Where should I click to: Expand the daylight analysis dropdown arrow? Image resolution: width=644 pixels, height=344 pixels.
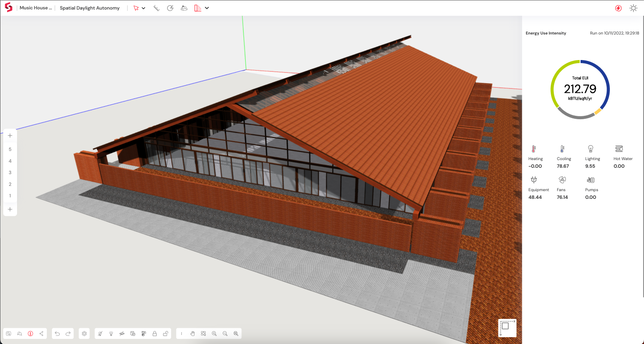click(207, 8)
